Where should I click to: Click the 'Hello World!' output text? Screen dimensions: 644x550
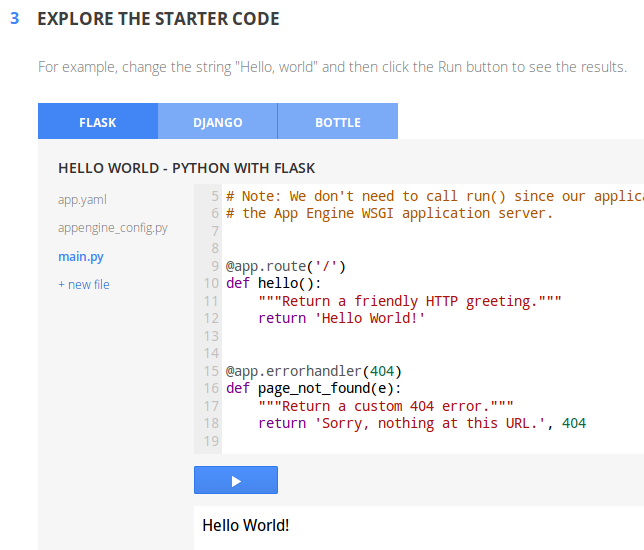pyautogui.click(x=246, y=525)
